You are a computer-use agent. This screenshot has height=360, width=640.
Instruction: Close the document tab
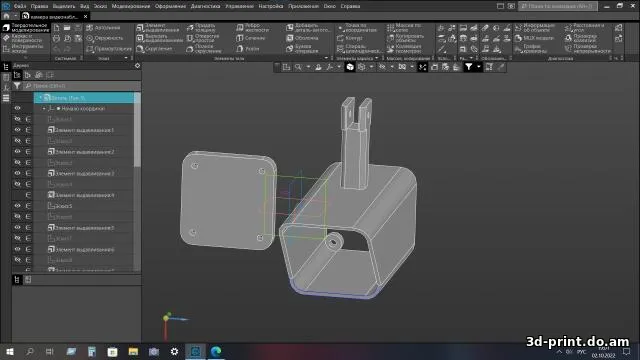click(85, 16)
